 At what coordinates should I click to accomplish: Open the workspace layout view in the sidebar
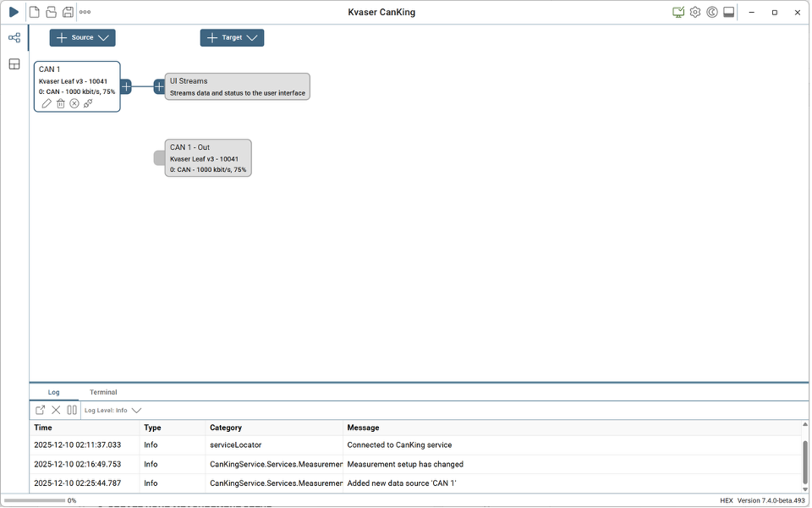pos(14,64)
